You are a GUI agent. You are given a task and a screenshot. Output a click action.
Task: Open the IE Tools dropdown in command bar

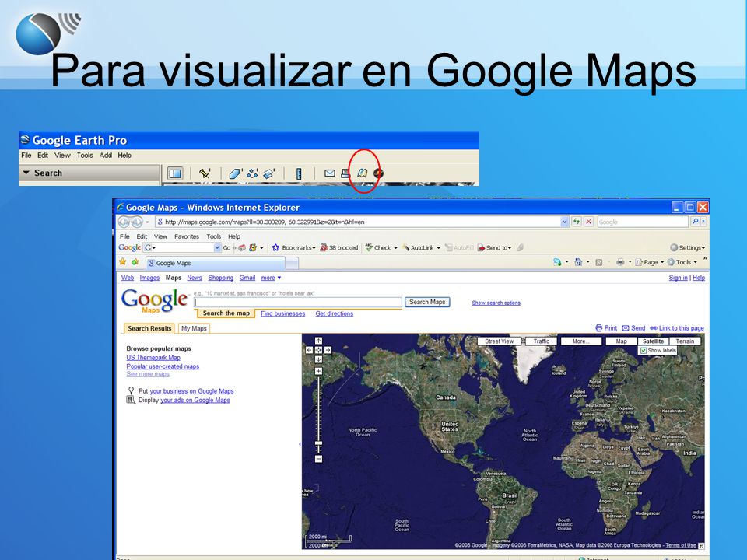tap(682, 262)
